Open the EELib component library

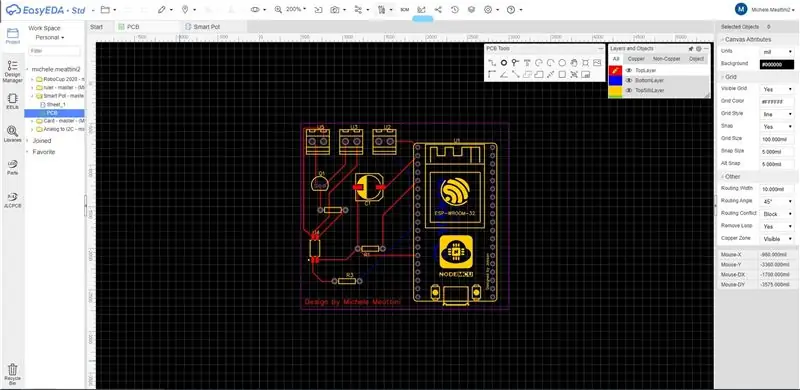[x=12, y=101]
